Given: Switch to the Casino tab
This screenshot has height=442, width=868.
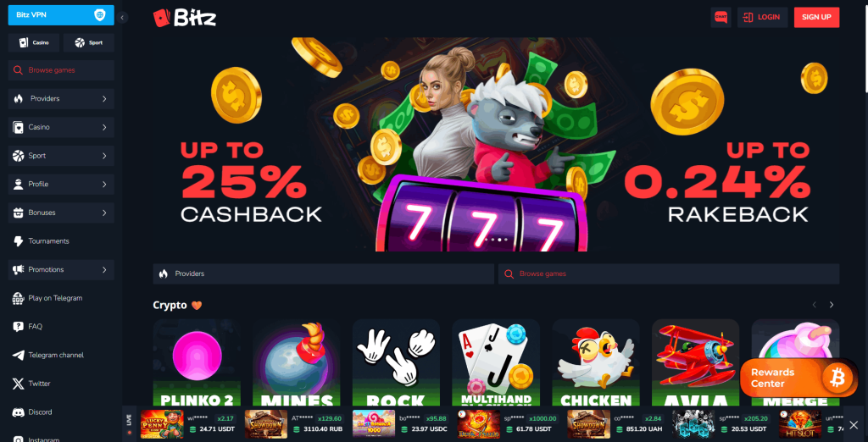Looking at the screenshot, I should click(34, 42).
